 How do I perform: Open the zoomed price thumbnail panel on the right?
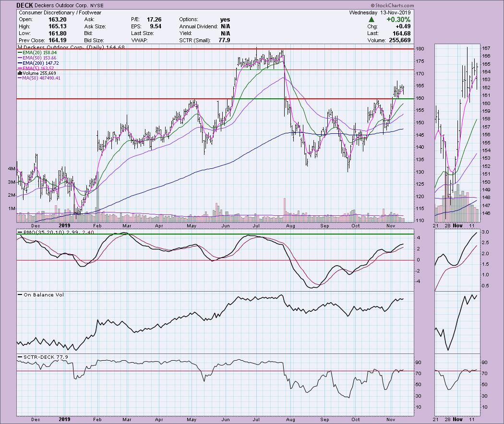[x=457, y=133]
